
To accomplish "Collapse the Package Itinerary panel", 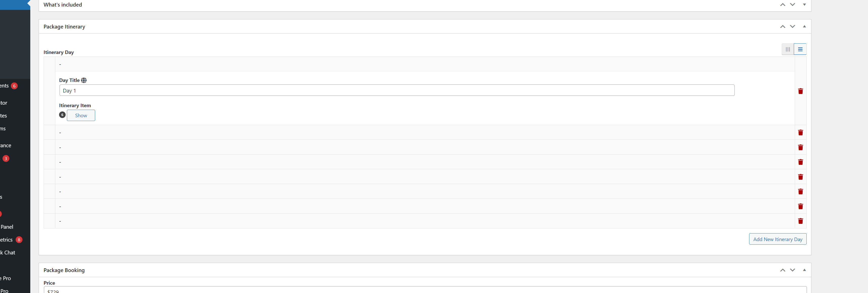I will pos(804,27).
